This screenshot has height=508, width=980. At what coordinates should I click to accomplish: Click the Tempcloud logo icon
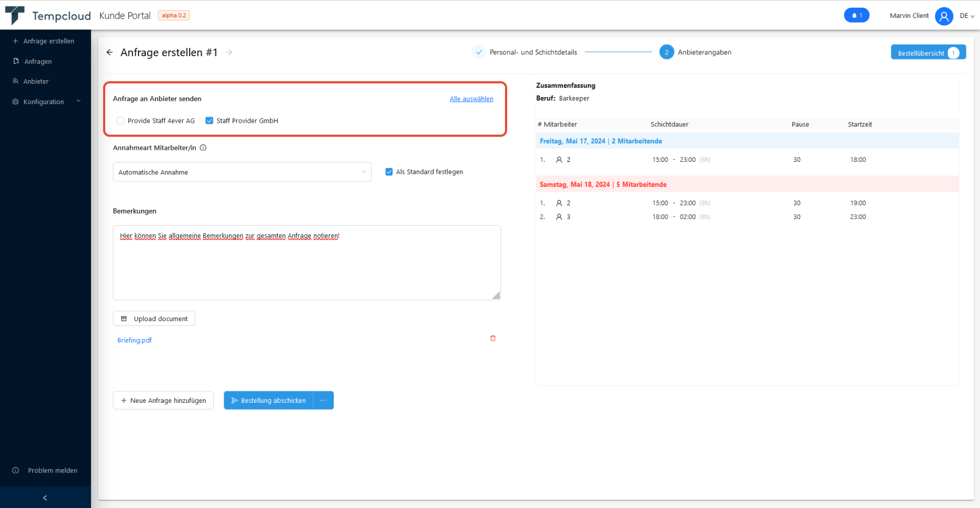click(x=15, y=15)
